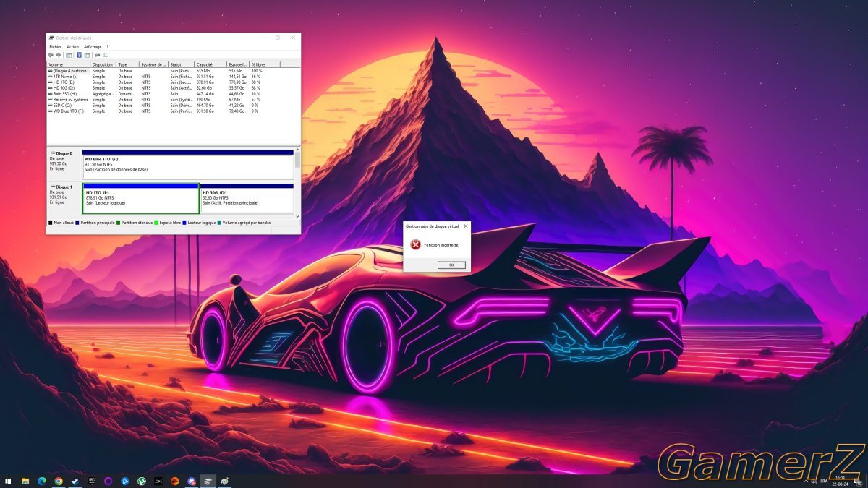Click the 100 % free cell

257,71
